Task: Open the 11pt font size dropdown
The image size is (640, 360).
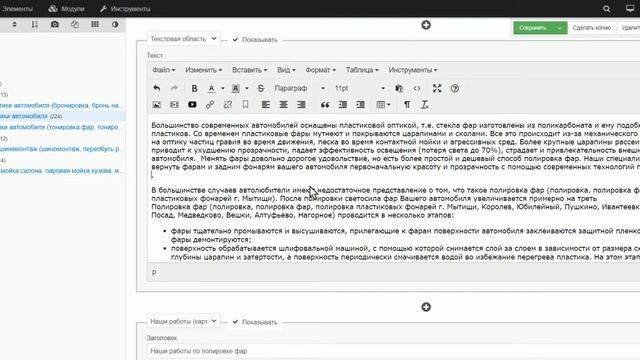Action: (x=360, y=88)
